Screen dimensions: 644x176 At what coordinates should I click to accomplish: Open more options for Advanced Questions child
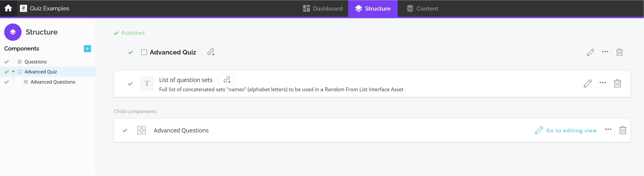608,130
